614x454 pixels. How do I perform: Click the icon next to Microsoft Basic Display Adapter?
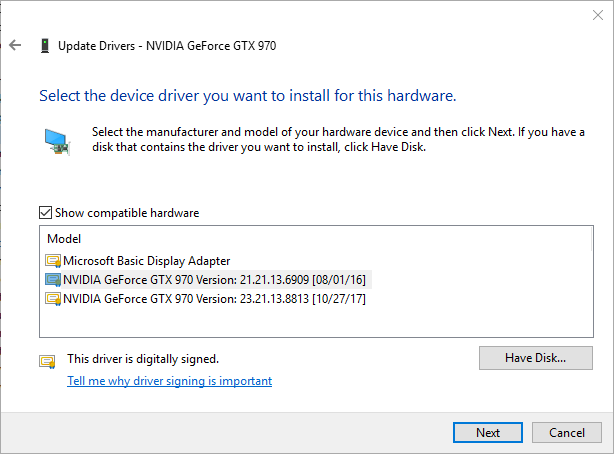click(53, 261)
